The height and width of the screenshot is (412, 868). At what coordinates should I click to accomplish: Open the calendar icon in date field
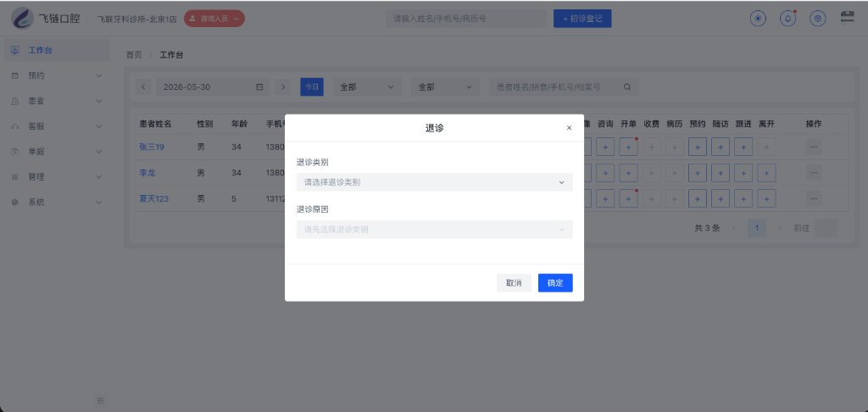pyautogui.click(x=259, y=87)
